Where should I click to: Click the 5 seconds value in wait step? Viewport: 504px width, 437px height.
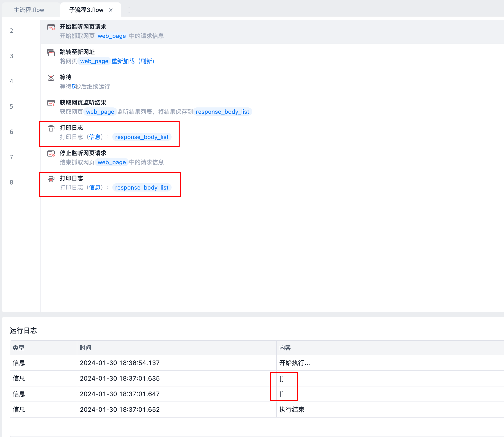click(x=73, y=87)
